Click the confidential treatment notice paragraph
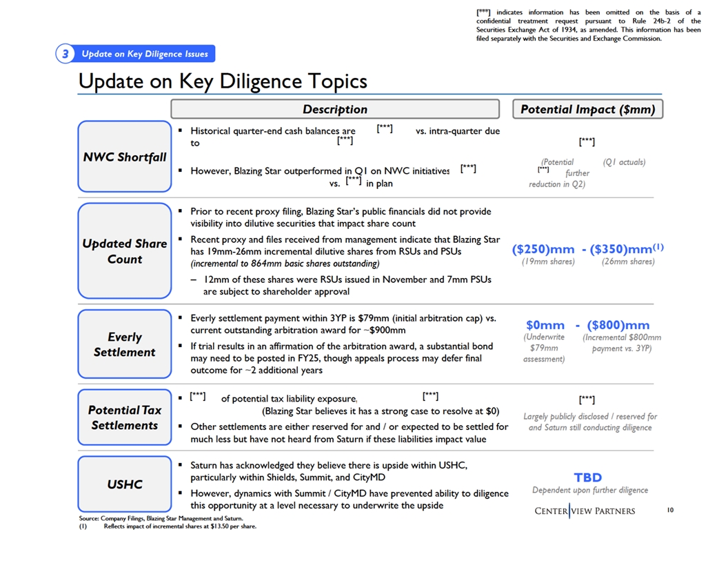Screen dimensions: 728x563 pos(588,25)
